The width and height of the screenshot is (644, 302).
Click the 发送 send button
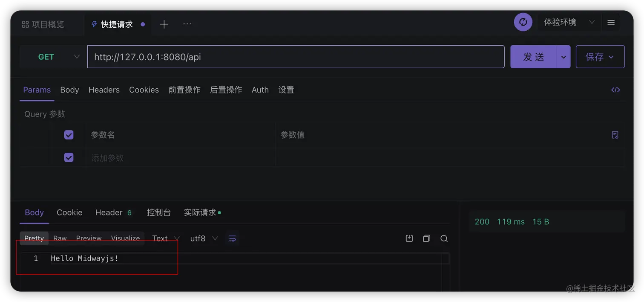pos(534,56)
